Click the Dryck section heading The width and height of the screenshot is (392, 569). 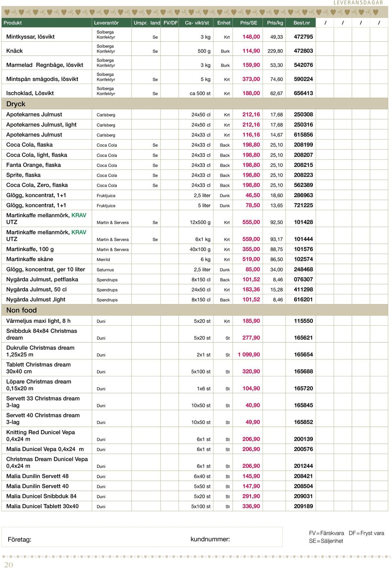(16, 104)
